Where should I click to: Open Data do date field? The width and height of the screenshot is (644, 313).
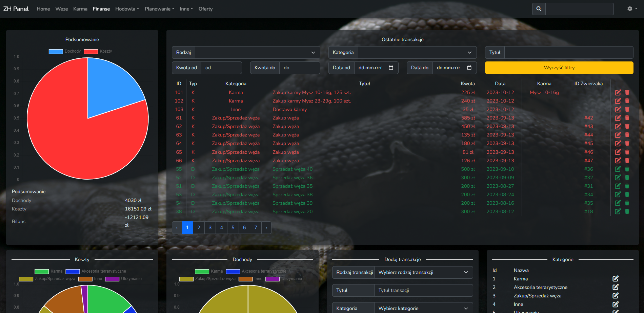pyautogui.click(x=455, y=68)
